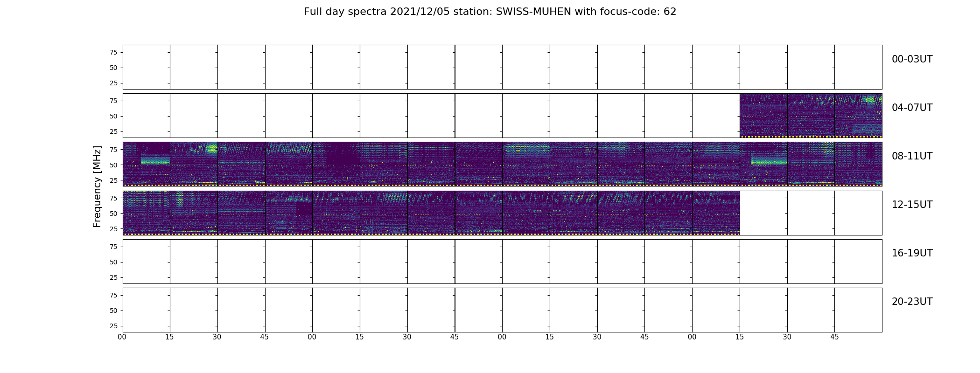The height and width of the screenshot is (373, 980).
Task: Click the '75' tick of the 00-03UT row
Action: click(x=113, y=52)
